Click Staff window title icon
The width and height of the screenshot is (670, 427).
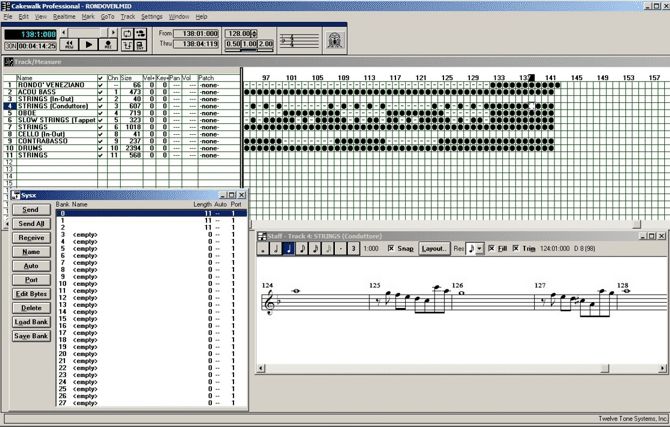point(262,236)
